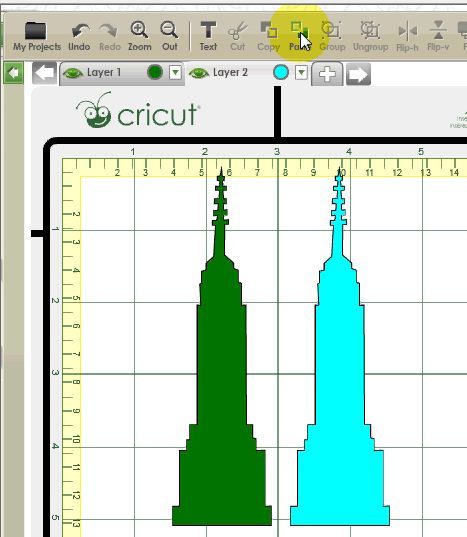Open Layer 1 dropdown arrow
The height and width of the screenshot is (537, 467).
(x=175, y=73)
